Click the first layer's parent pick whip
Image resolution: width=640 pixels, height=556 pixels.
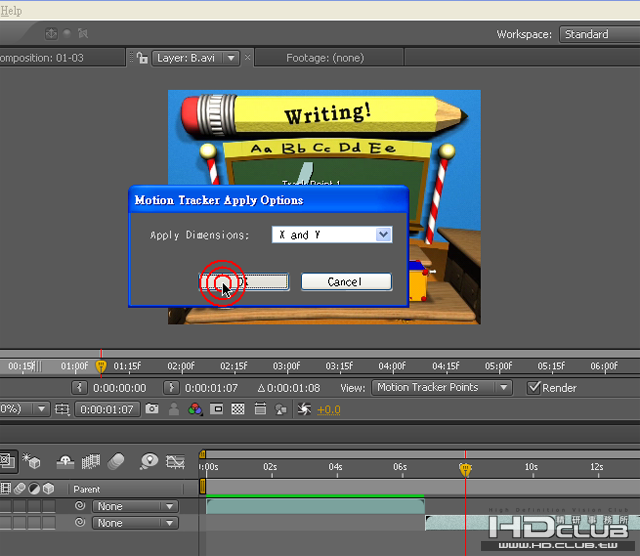[80, 506]
